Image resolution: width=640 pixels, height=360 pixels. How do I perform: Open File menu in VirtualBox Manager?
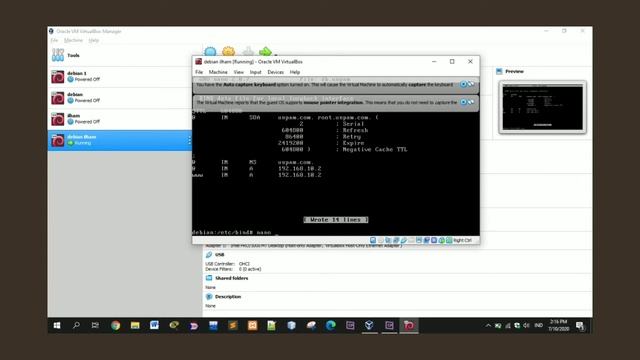click(x=54, y=40)
